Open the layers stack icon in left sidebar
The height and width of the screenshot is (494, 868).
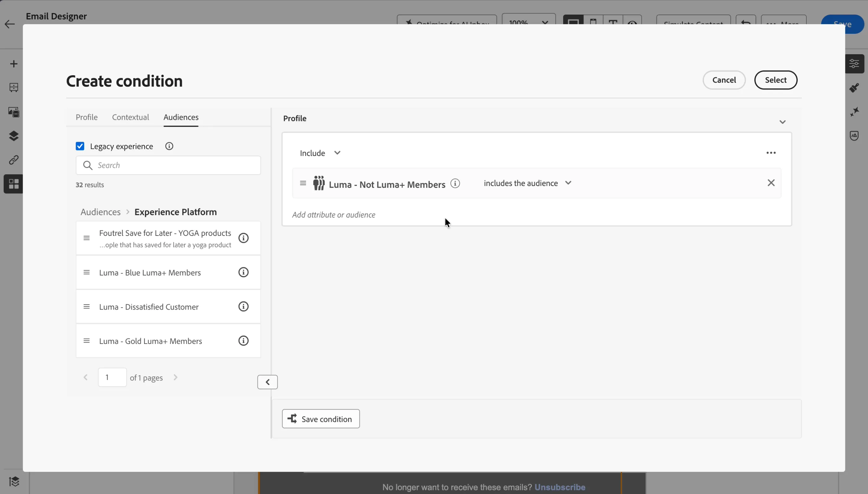pos(14,136)
